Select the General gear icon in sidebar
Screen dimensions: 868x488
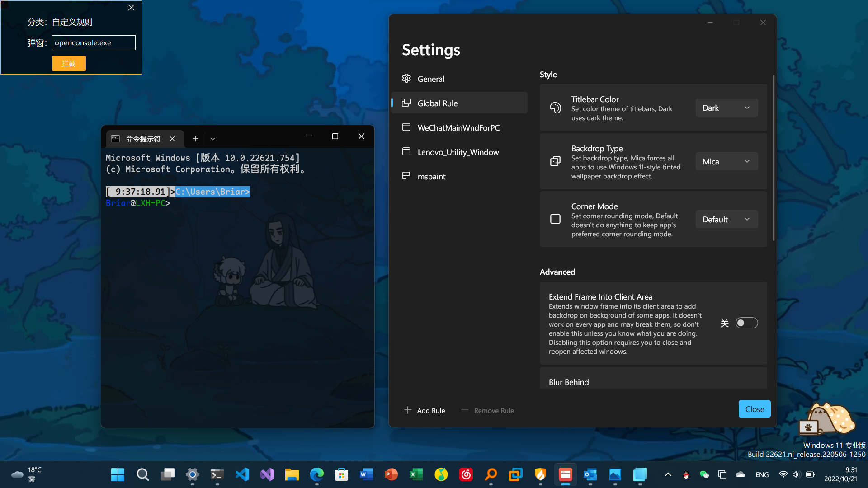point(406,78)
